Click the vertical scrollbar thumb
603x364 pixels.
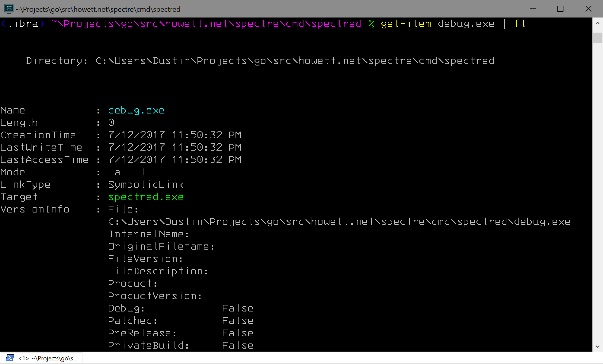pos(598,38)
